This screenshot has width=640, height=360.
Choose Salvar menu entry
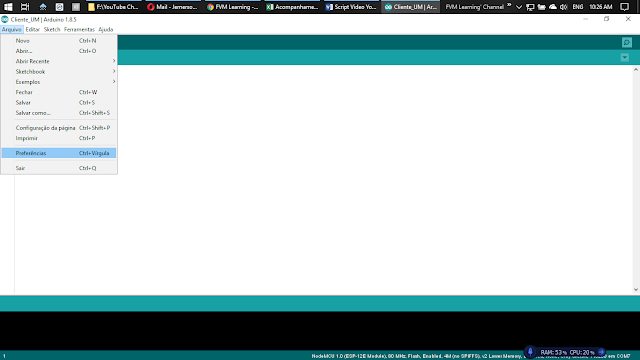[x=59, y=102]
